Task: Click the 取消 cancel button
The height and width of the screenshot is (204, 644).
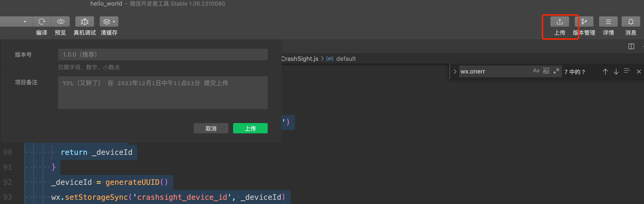Action: (x=211, y=128)
